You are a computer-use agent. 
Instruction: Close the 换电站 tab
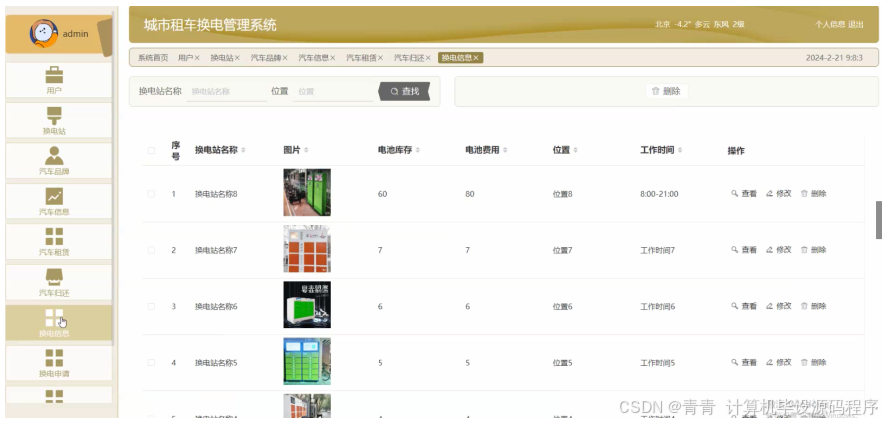(x=237, y=58)
